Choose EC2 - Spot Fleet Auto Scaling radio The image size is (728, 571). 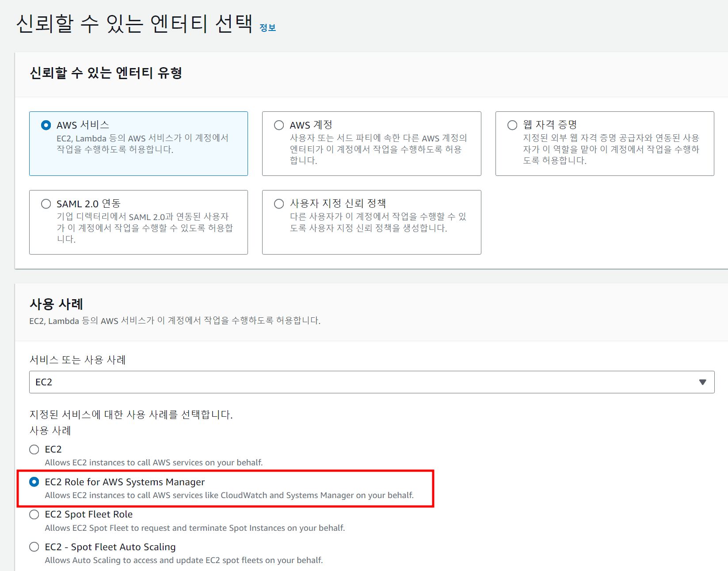point(34,547)
